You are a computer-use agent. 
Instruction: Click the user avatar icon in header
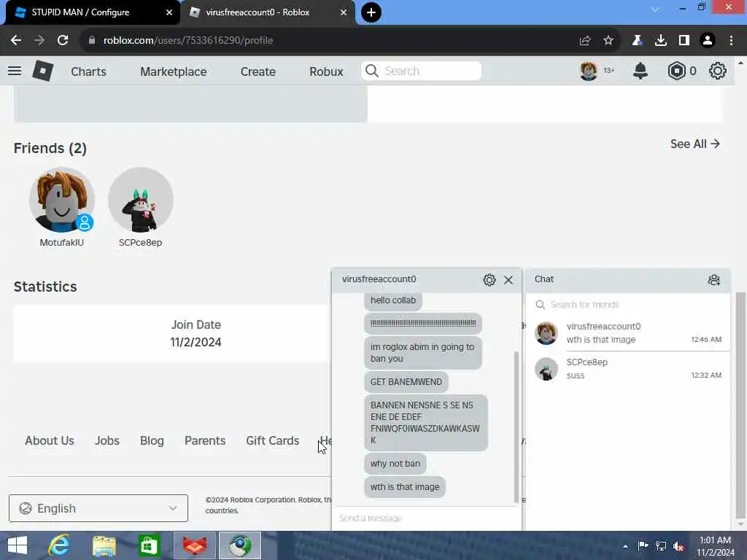coord(589,71)
